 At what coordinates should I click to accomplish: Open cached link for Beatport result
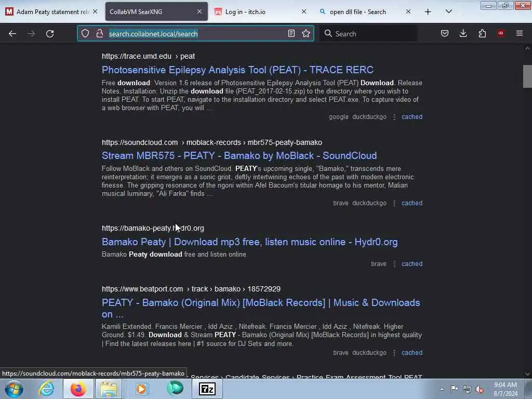pos(412,353)
